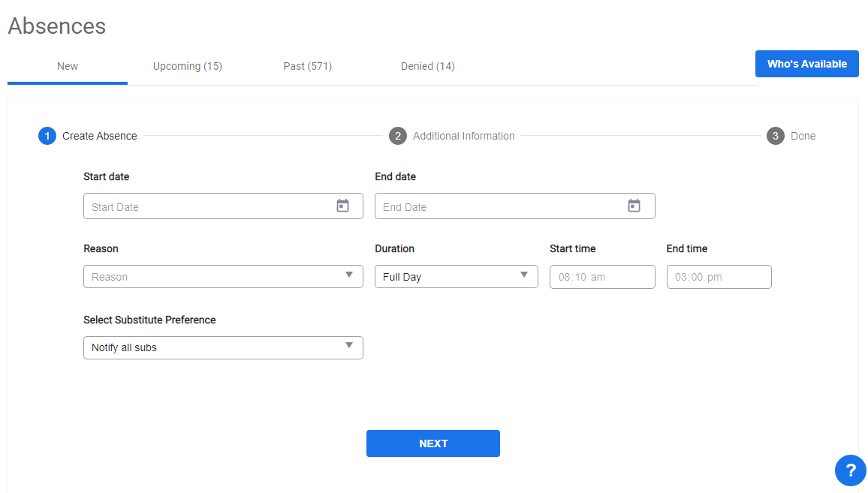868x493 pixels.
Task: Switch to the Upcoming (15) tab
Action: coord(188,66)
